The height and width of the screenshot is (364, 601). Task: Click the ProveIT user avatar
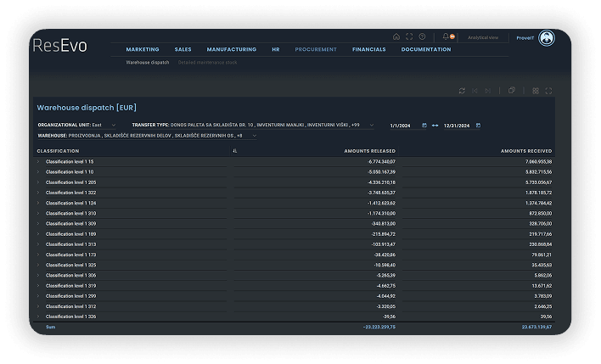pos(547,38)
